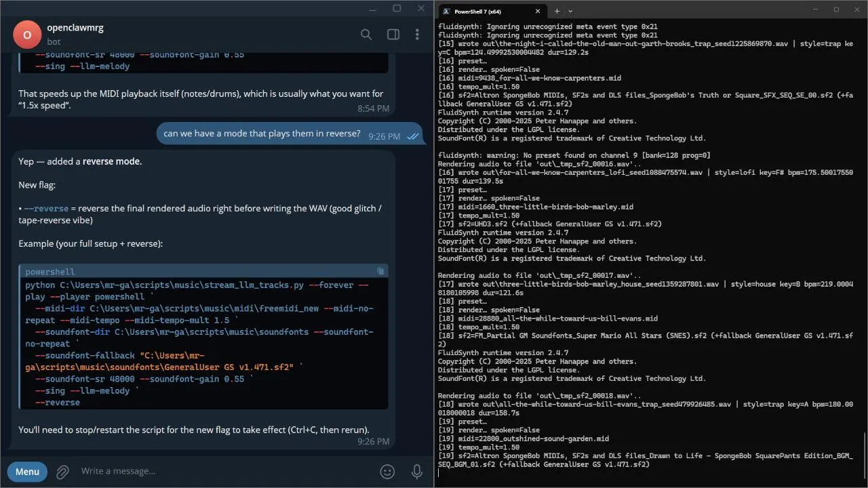The width and height of the screenshot is (868, 488).
Task: Click terminal line "[19] midi=22800_outshined-sound-garden.mid"
Action: click(x=523, y=439)
